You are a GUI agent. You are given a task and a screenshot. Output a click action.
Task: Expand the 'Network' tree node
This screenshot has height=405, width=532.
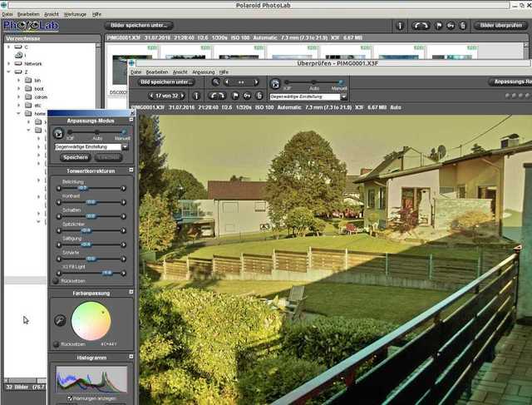[10, 63]
